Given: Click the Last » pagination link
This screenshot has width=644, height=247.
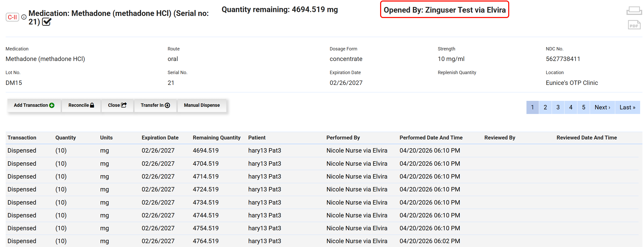Looking at the screenshot, I should coord(628,107).
